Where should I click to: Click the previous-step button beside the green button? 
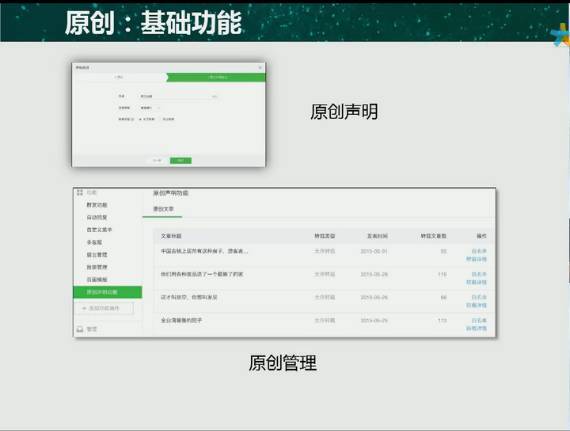click(157, 160)
